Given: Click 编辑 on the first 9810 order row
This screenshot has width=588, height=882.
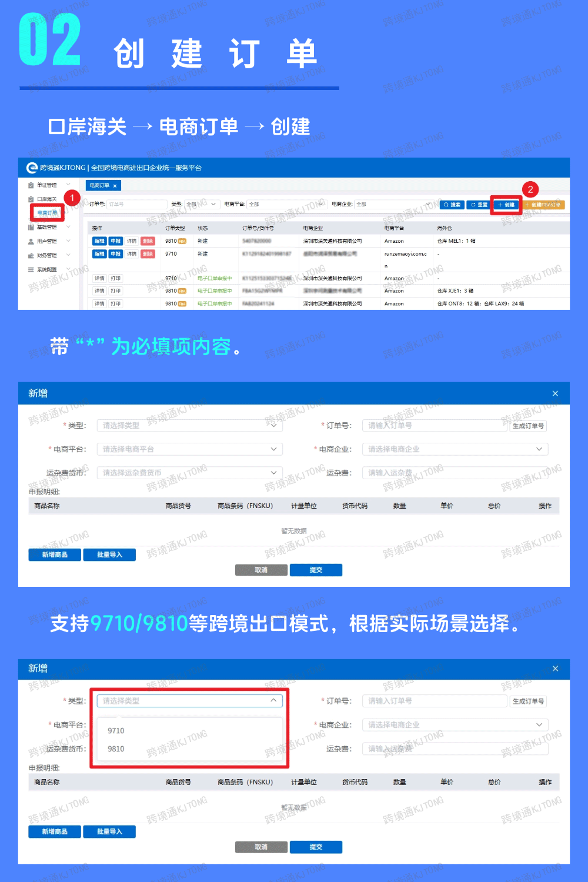Looking at the screenshot, I should pos(99,241).
